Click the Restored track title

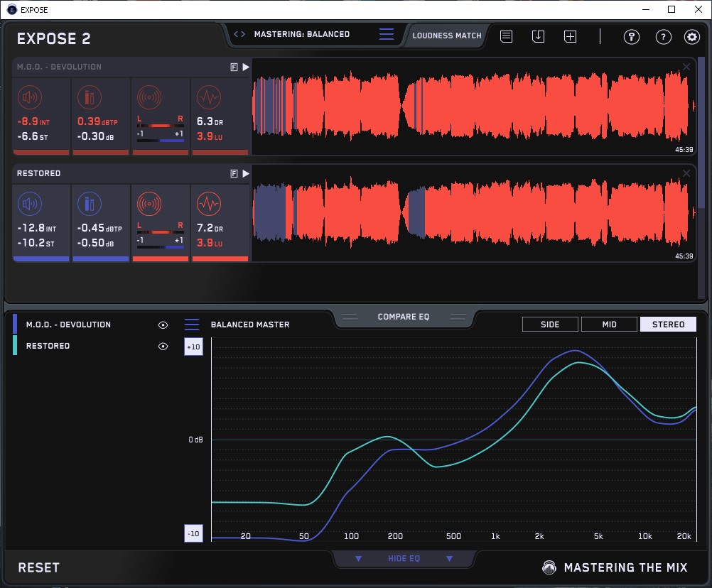pyautogui.click(x=38, y=173)
